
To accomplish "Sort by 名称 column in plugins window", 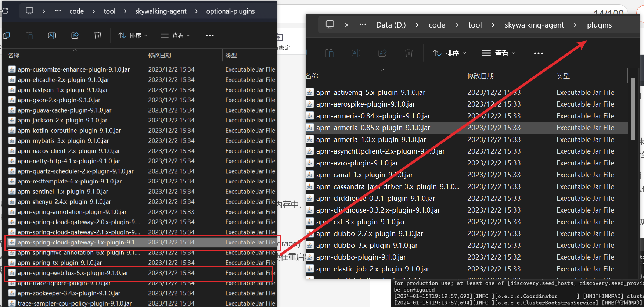I will click(312, 76).
